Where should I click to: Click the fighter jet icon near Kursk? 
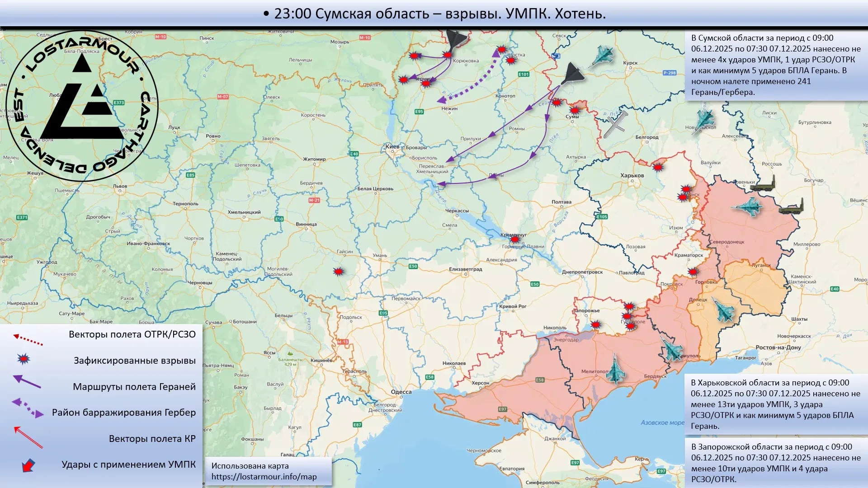(x=603, y=56)
